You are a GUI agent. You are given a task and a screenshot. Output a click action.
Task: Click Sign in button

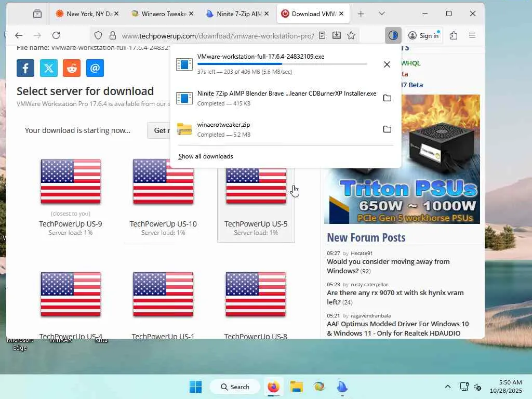[424, 35]
